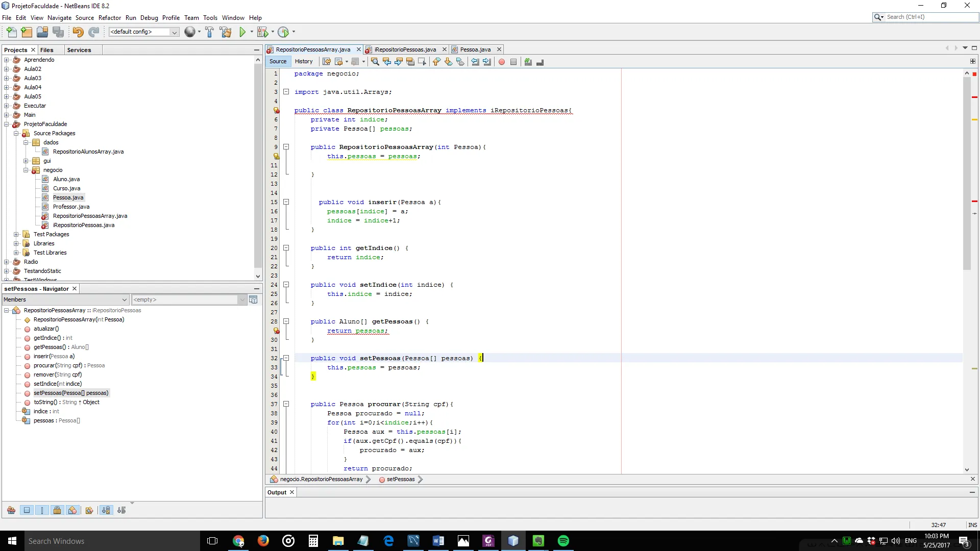
Task: Toggle Show Non-Public Members lock filter
Action: point(57,510)
